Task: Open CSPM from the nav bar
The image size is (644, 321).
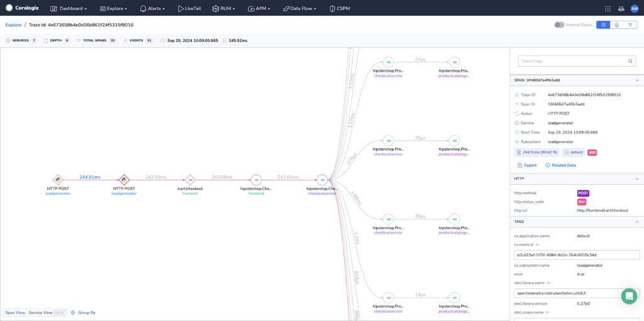Action: pos(340,8)
